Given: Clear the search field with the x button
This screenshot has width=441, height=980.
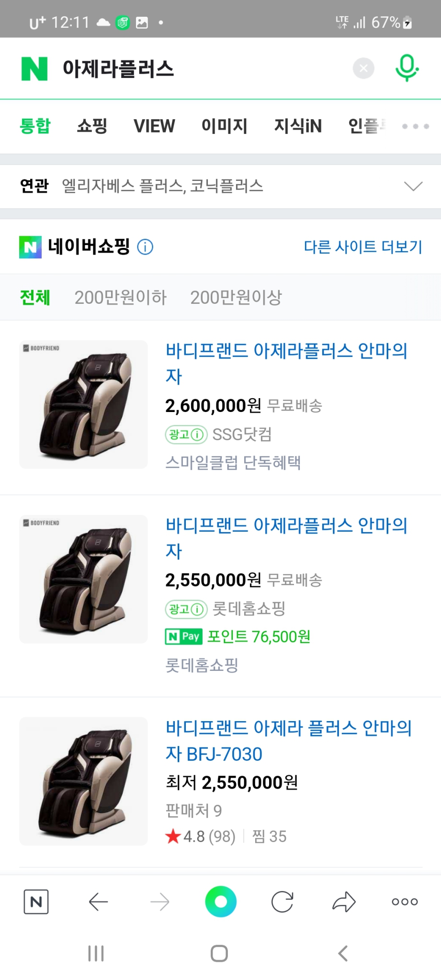Looking at the screenshot, I should tap(363, 68).
